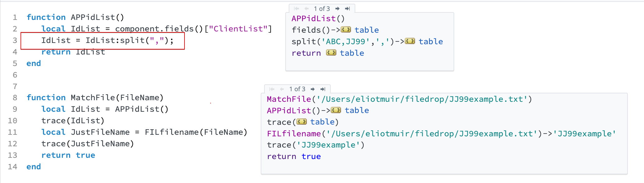Click the 'JJ99example' result string after FILfilename
Screen dimensions: 644x183
584,134
